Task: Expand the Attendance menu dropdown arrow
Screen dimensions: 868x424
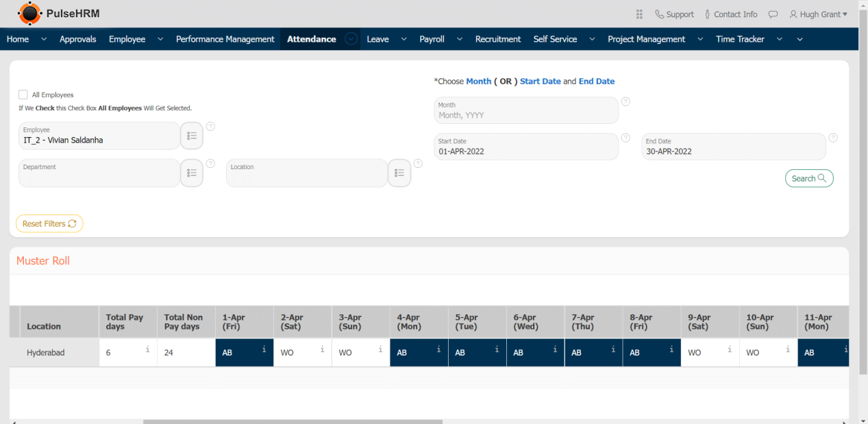Action: tap(351, 39)
